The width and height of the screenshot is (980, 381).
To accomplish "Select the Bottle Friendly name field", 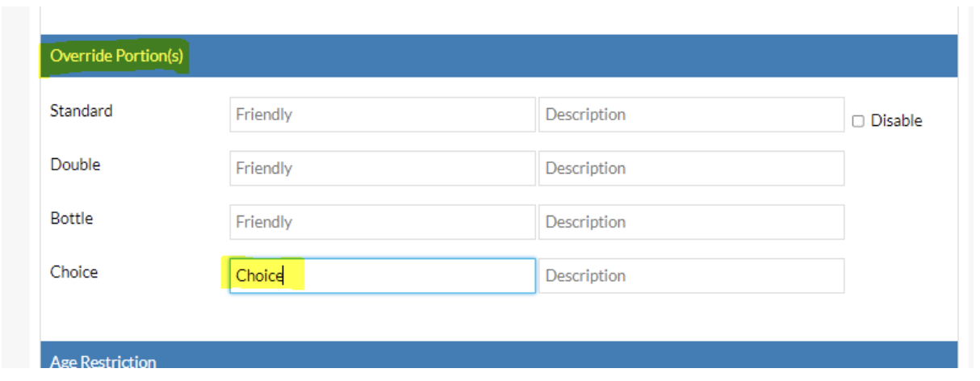I will tap(382, 222).
